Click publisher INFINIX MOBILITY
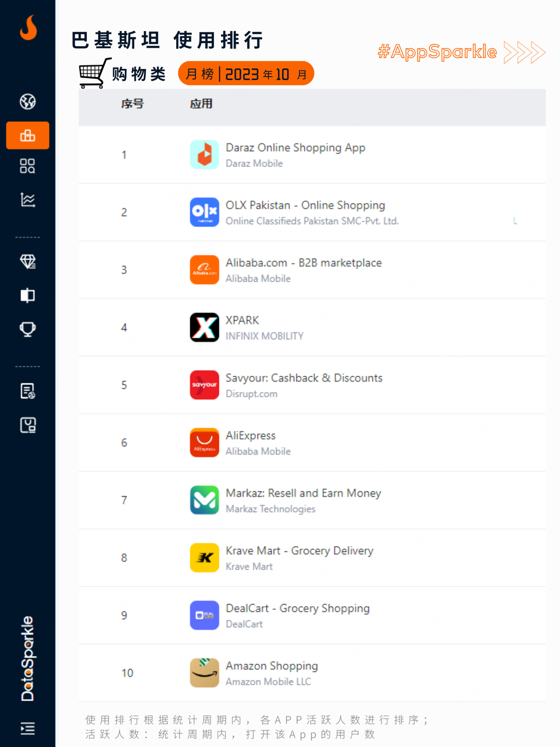 click(x=264, y=336)
